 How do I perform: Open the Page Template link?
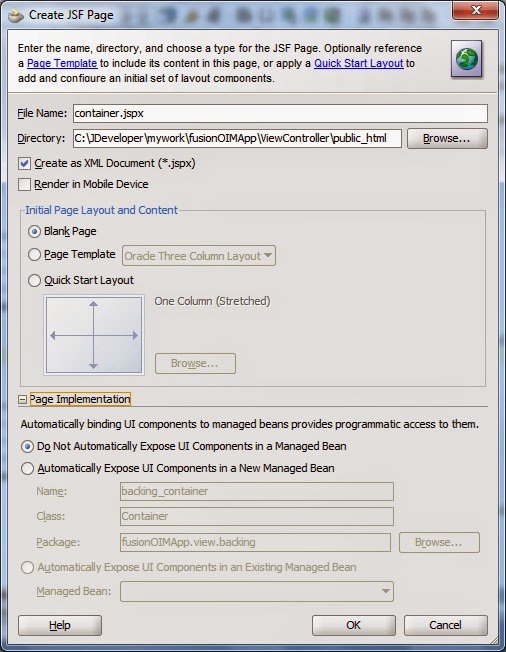pyautogui.click(x=62, y=63)
